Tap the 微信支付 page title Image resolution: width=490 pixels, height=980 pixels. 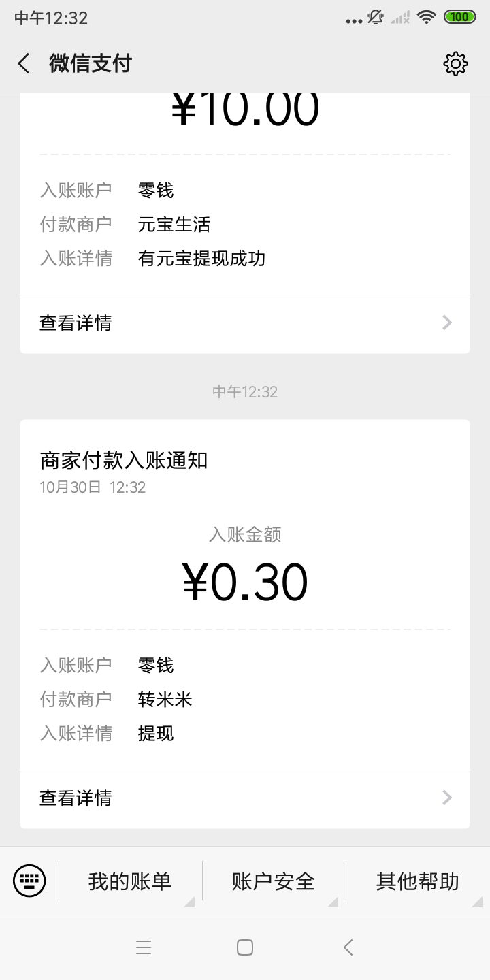click(x=91, y=64)
